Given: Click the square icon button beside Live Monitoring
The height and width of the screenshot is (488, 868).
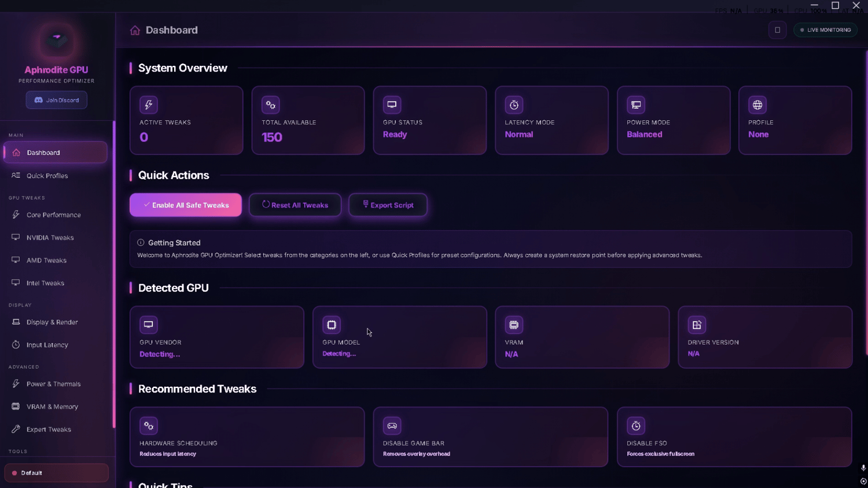Looking at the screenshot, I should pos(777,30).
